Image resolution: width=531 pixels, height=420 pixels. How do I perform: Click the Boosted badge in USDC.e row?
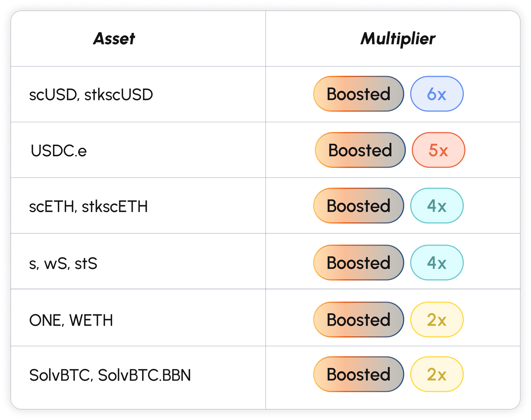click(x=360, y=150)
